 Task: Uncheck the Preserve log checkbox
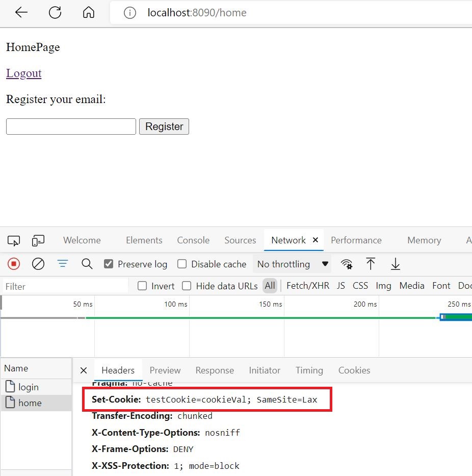pos(109,264)
